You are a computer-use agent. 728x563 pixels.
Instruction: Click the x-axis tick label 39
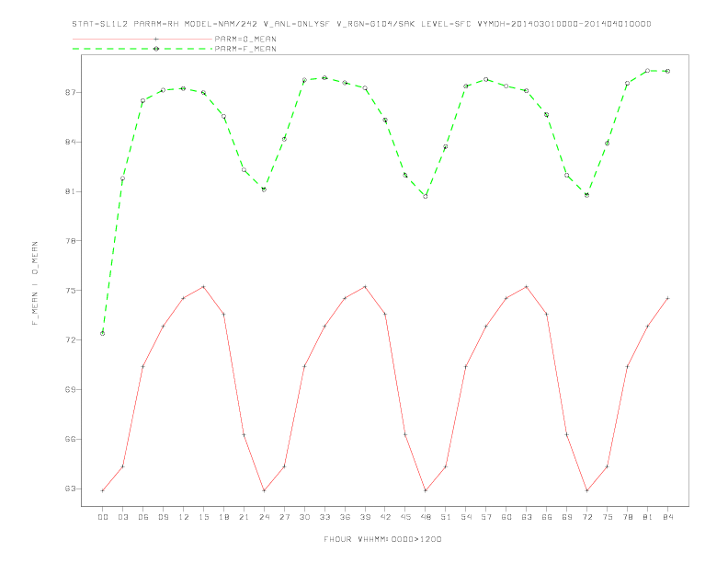(365, 517)
